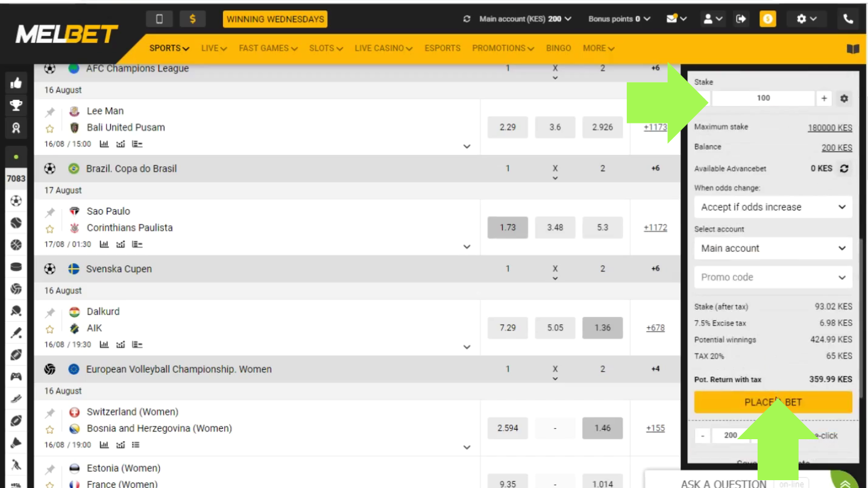This screenshot has height=488, width=868.
Task: Open the trophy icon in the left sidebar
Action: coord(16,105)
